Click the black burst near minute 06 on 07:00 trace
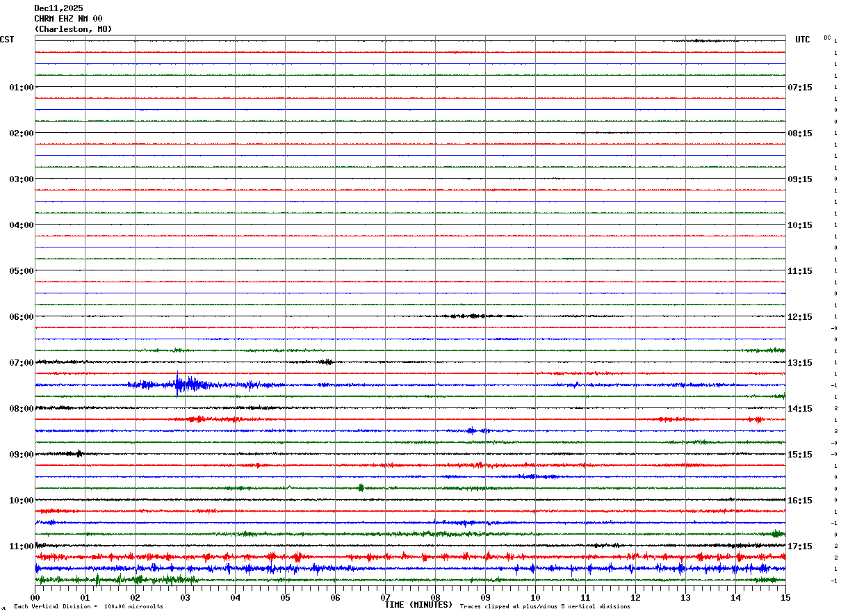This screenshot has height=616, width=841. pos(327,362)
